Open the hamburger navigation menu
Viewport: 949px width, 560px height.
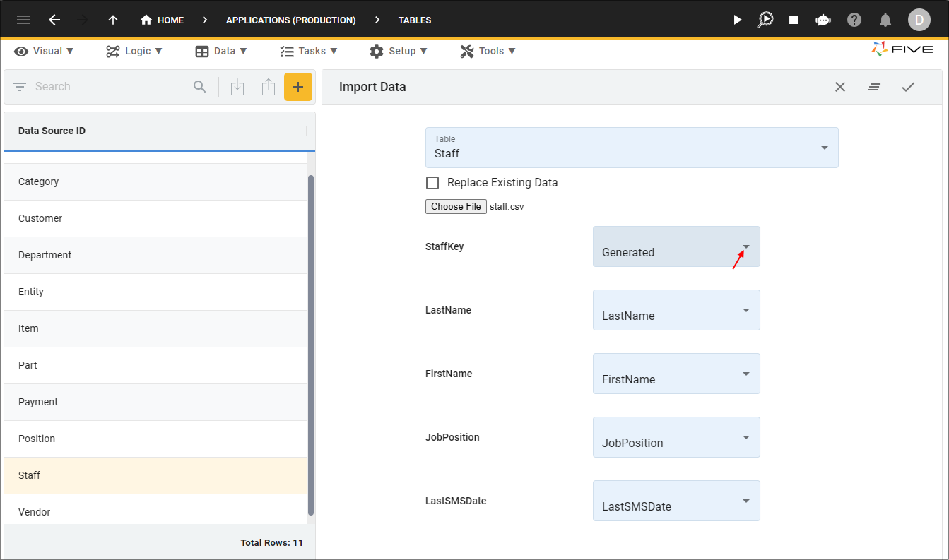[23, 20]
